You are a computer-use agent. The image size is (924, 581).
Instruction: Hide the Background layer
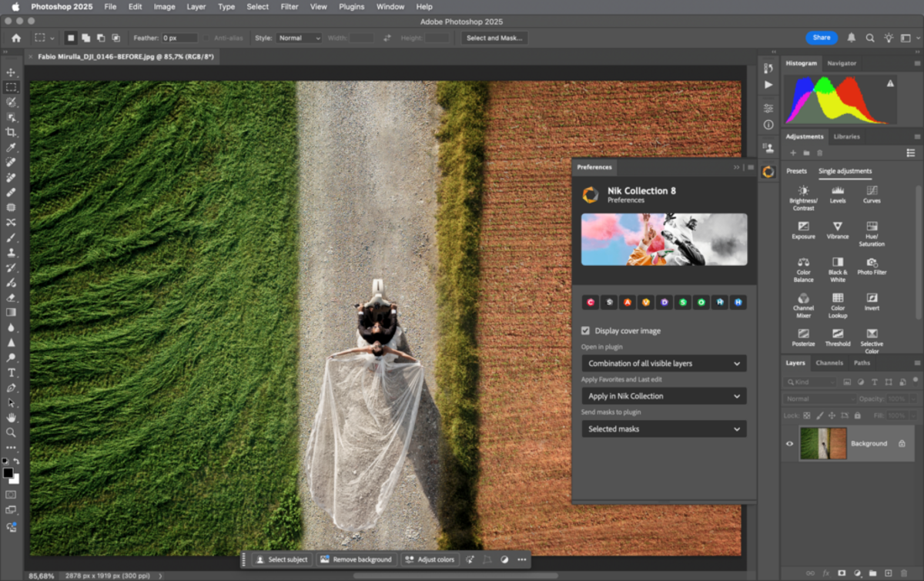click(x=788, y=444)
